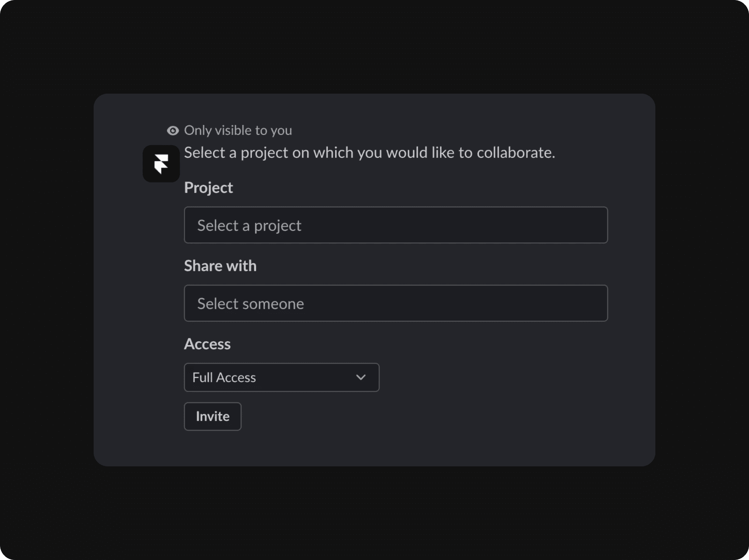Click the Access field label
The height and width of the screenshot is (560, 749).
click(207, 344)
